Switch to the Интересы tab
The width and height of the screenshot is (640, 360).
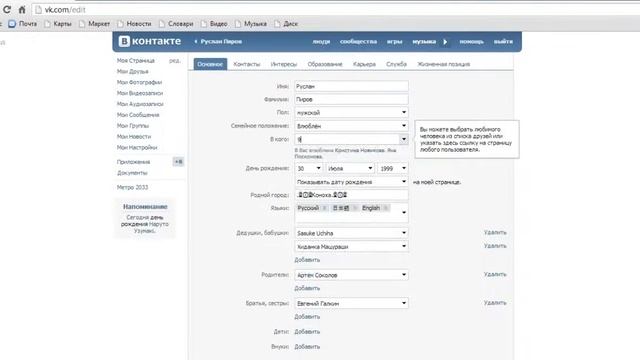coord(284,64)
